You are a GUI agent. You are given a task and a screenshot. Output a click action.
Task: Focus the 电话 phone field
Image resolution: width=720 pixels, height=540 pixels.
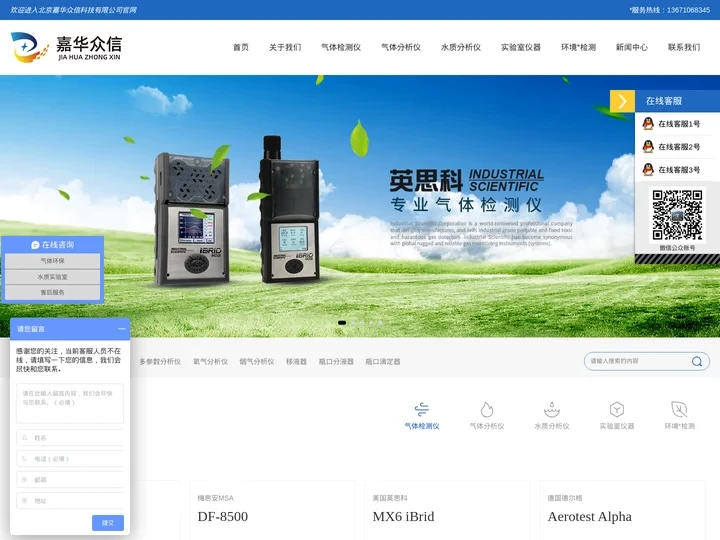[70, 459]
